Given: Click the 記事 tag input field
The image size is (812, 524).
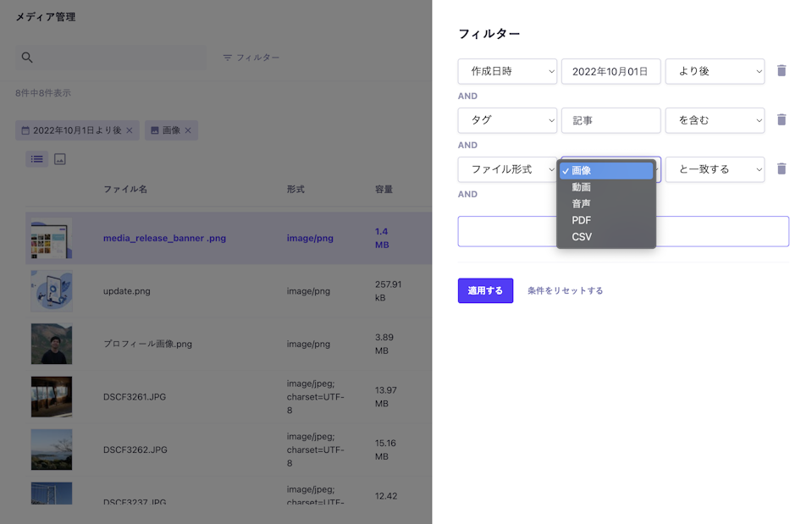Looking at the screenshot, I should [610, 120].
